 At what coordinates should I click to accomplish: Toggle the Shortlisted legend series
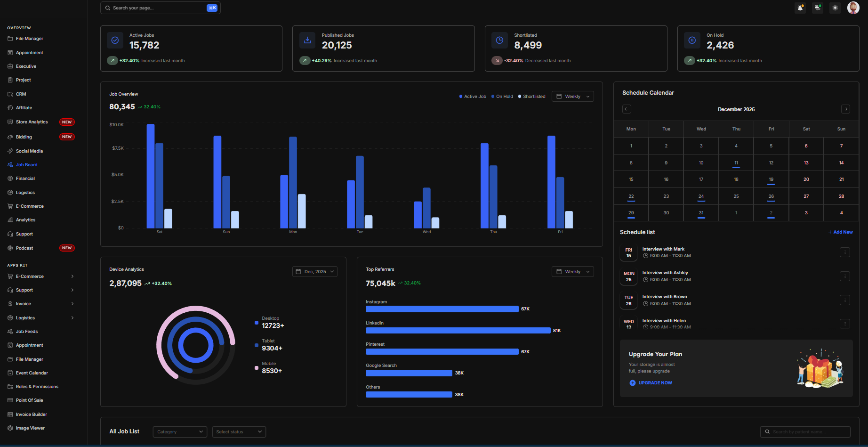point(532,97)
